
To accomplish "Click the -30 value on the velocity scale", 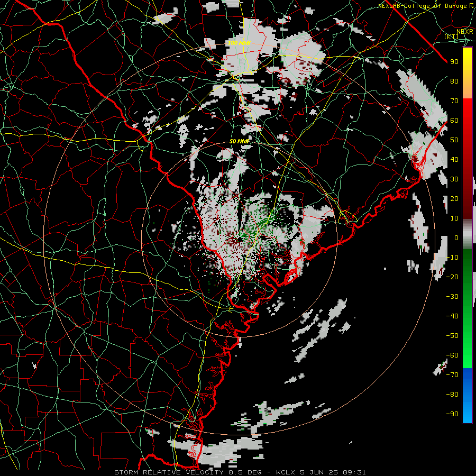I will point(452,297).
